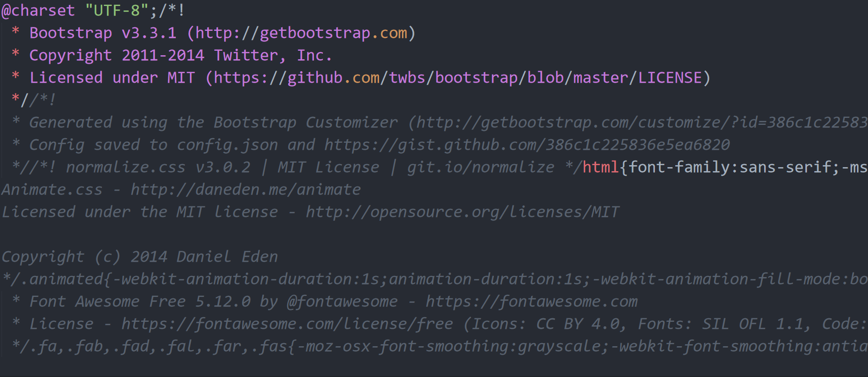Click the Icons: CC BY 4.0 text
The height and width of the screenshot is (377, 868).
click(546, 324)
